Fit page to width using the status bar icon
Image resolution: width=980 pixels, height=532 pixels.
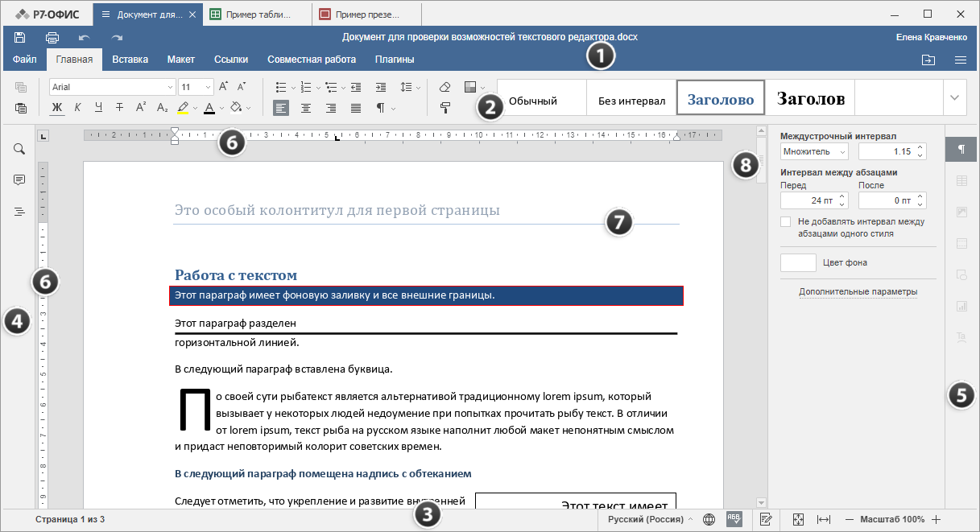pyautogui.click(x=824, y=520)
